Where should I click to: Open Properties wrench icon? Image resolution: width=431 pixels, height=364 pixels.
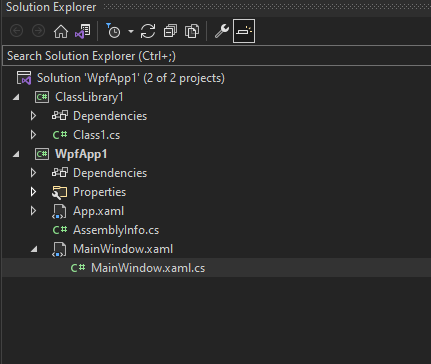point(222,31)
